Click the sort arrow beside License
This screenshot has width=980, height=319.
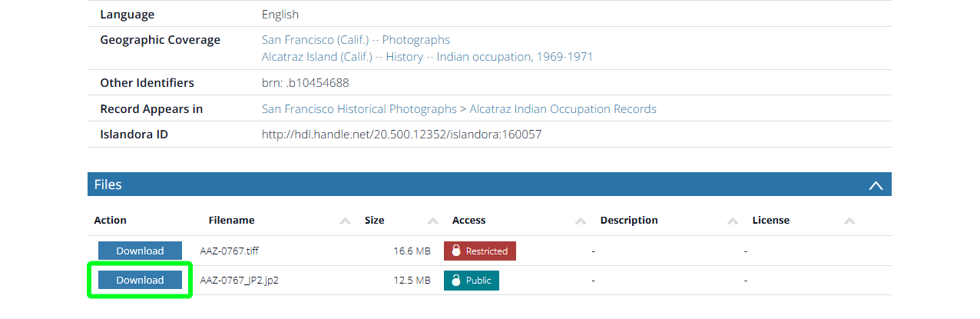849,221
